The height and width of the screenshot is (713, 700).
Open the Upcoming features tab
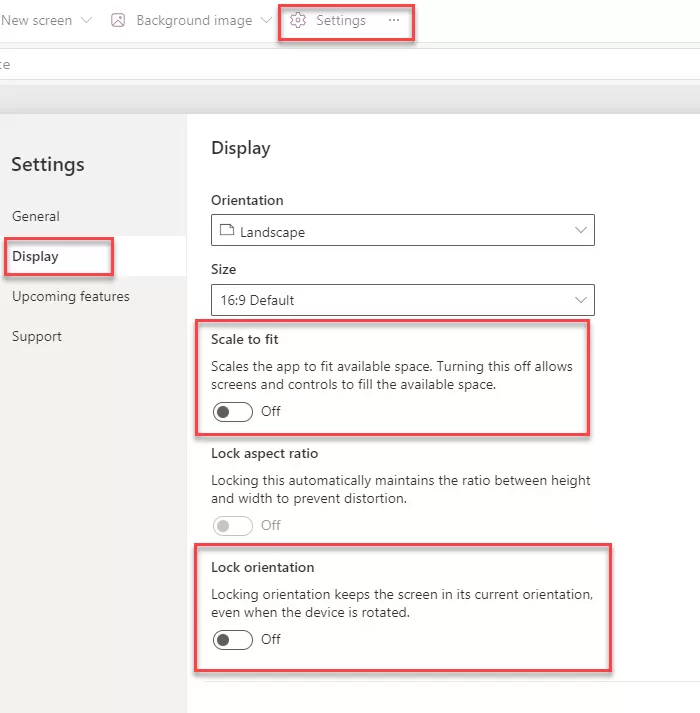coord(71,296)
